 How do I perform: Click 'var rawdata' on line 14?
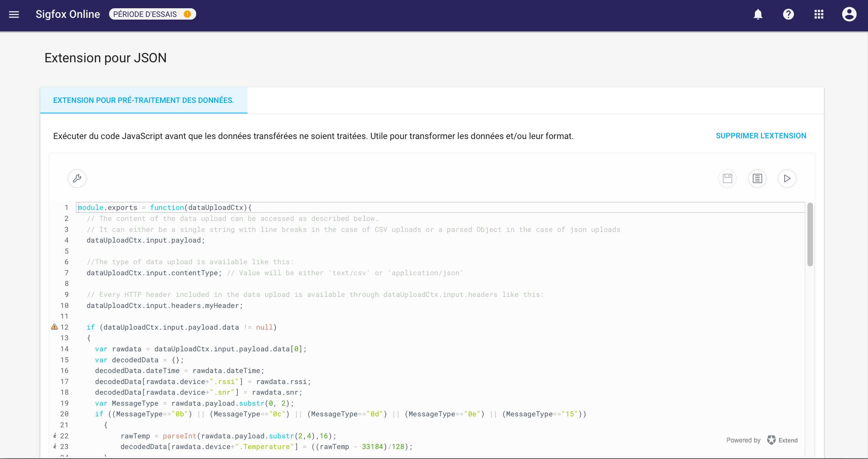pyautogui.click(x=118, y=349)
